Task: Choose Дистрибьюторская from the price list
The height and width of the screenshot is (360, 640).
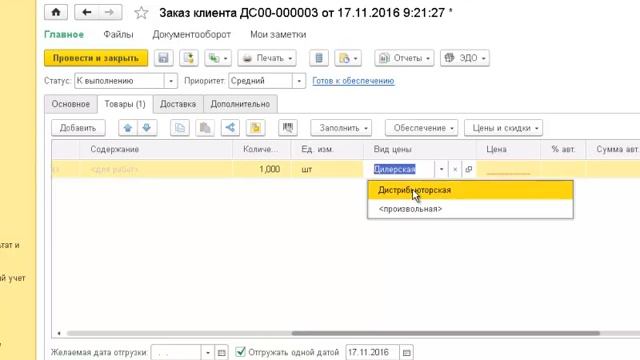Action: coord(470,190)
